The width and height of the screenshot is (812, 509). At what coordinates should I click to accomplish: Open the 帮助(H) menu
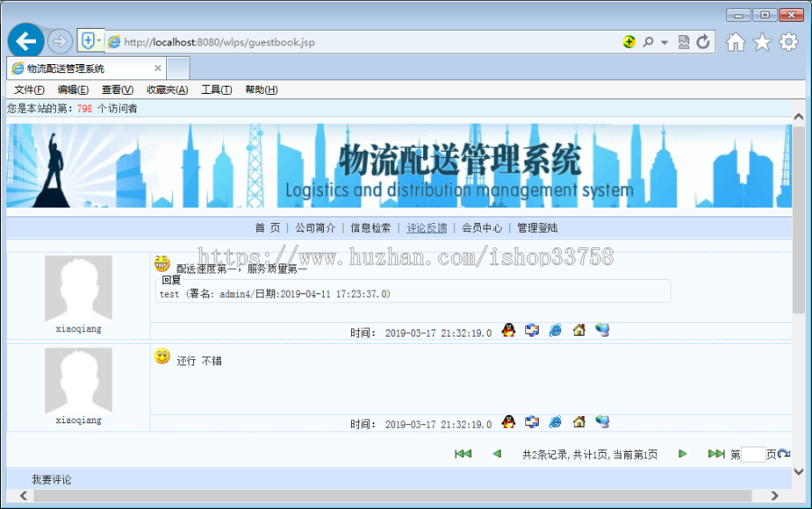pyautogui.click(x=262, y=89)
